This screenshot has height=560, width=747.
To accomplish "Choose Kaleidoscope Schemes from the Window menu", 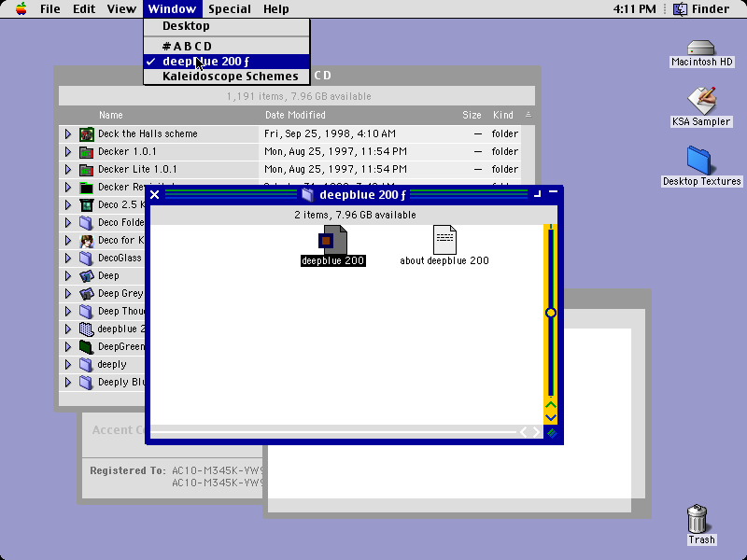I will tap(227, 77).
